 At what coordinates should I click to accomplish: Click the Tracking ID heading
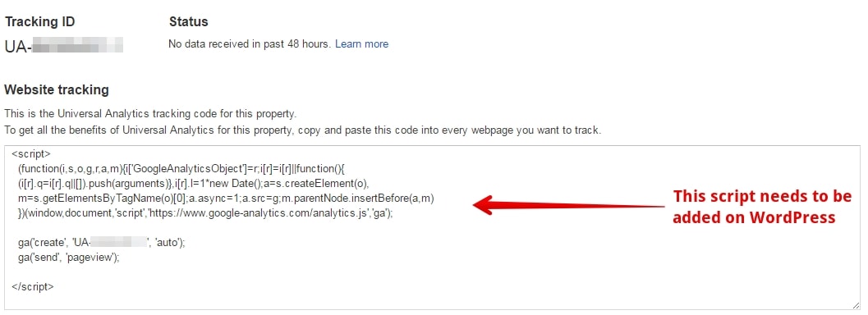(x=40, y=22)
